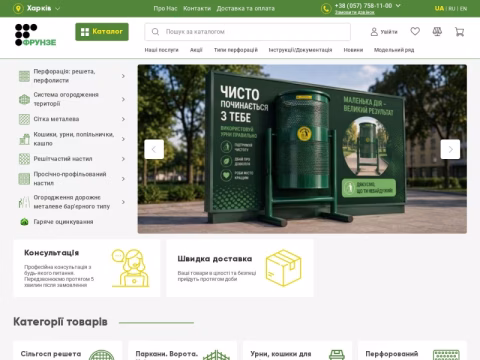Click the Сітка металева category icon
Viewport: 480px width, 360px height.
[x=24, y=119]
